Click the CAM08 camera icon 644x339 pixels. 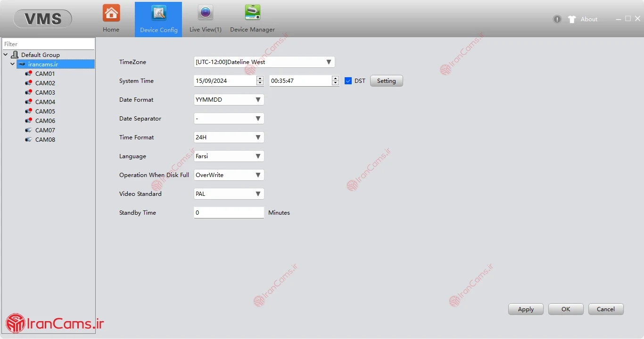[29, 139]
